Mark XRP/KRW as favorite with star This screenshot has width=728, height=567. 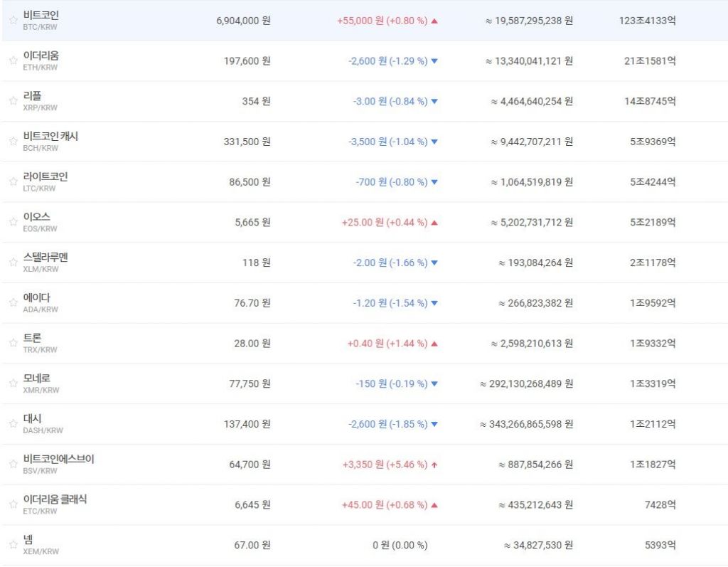13,101
